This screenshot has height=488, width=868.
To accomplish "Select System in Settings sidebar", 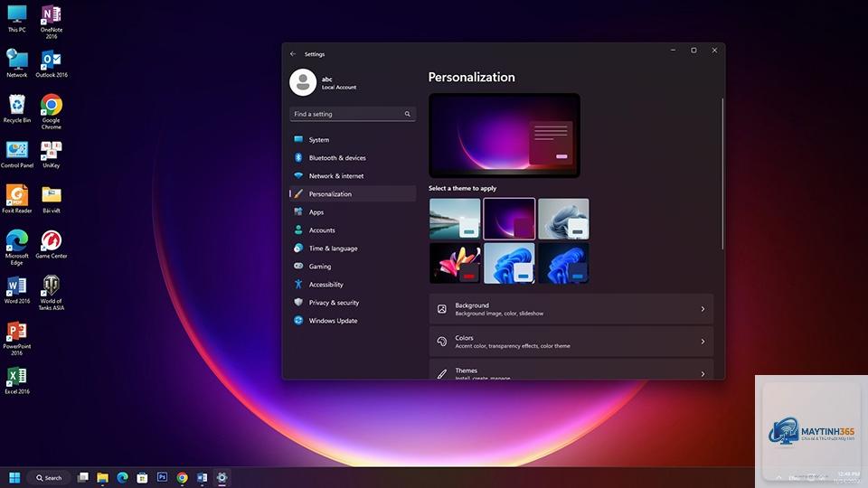I will (x=352, y=139).
